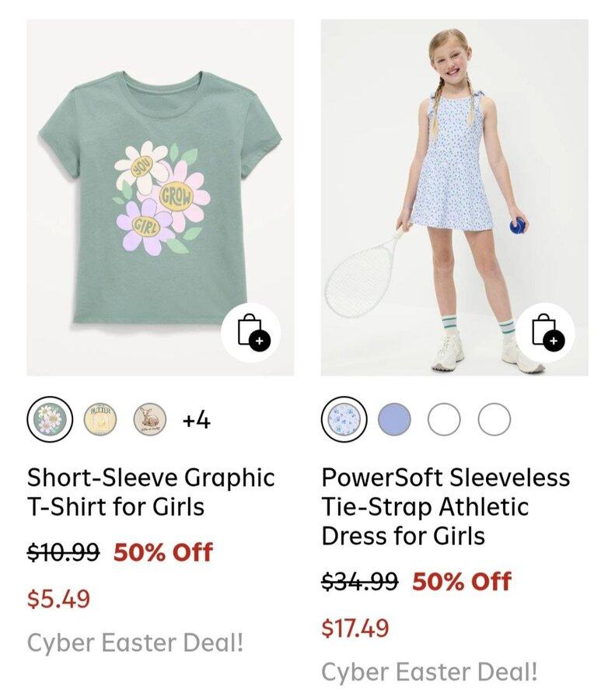Tap Cyber Easter Deal under the dress
This screenshot has height=700, width=615.
[429, 672]
